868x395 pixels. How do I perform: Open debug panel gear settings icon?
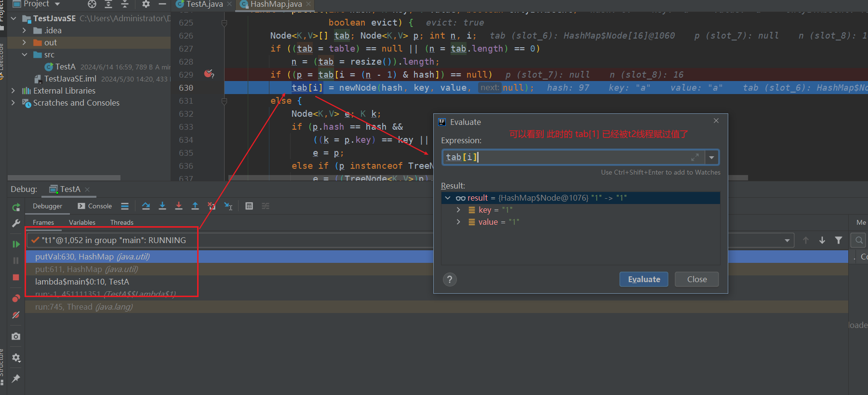pos(16,358)
